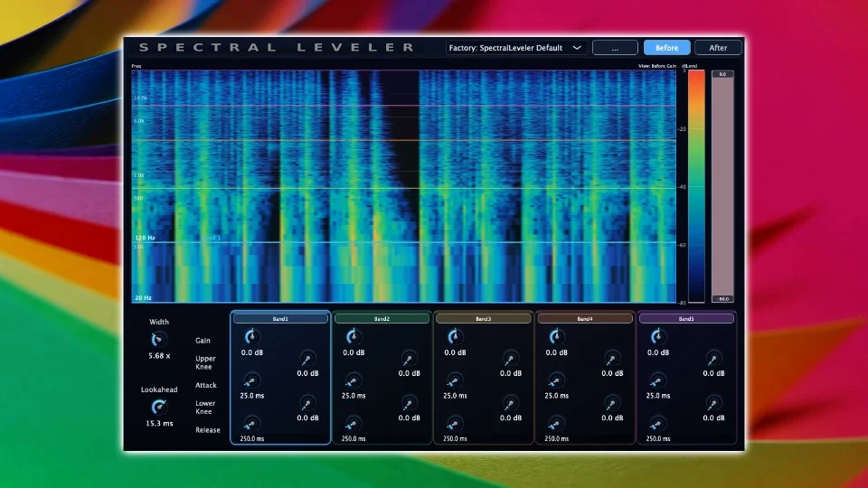Click Band5 release value 250.0 ms
Viewport: 868px width, 488px height.
(x=658, y=439)
